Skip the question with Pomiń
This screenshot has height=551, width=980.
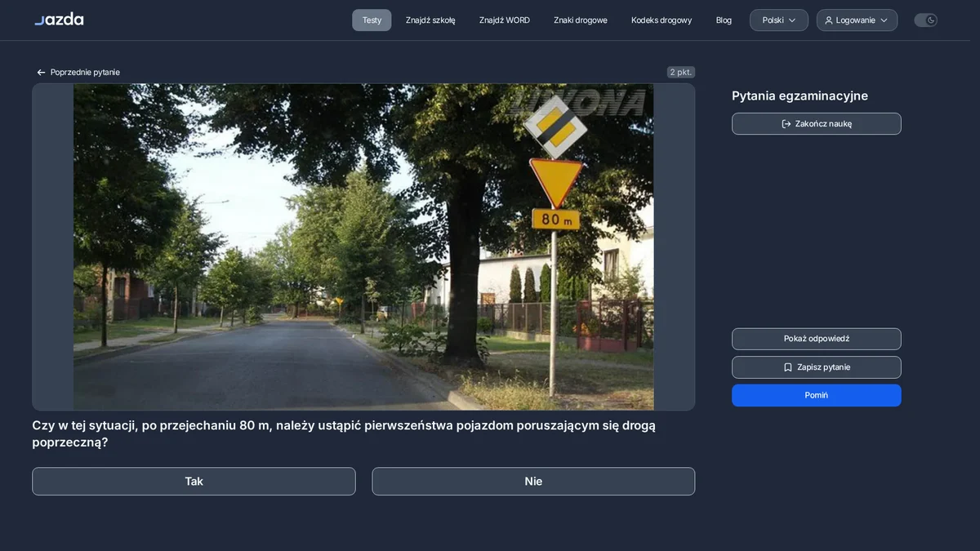[817, 395]
